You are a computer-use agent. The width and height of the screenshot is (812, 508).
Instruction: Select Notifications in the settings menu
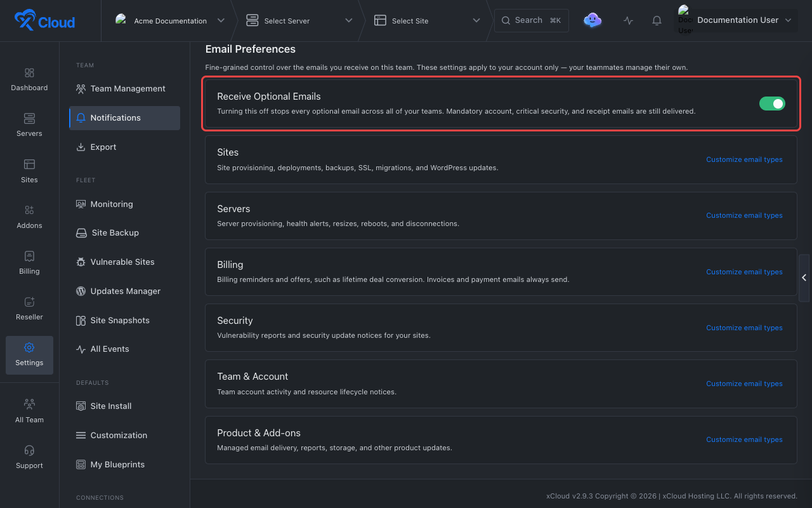click(x=124, y=118)
